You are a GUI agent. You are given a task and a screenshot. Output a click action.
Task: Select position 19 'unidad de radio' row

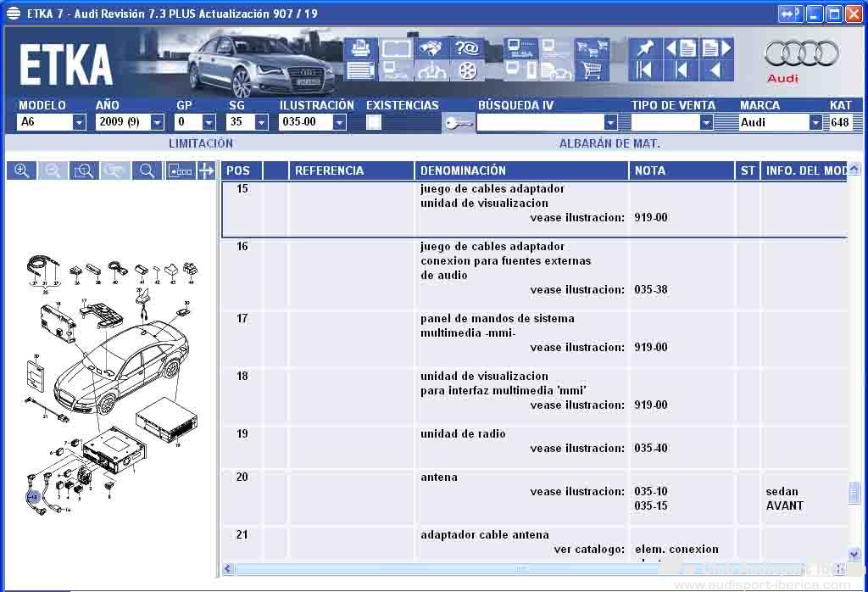click(x=534, y=448)
